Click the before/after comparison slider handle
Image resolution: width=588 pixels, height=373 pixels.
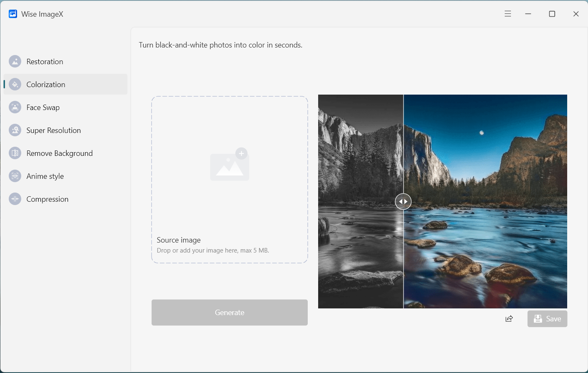click(403, 202)
